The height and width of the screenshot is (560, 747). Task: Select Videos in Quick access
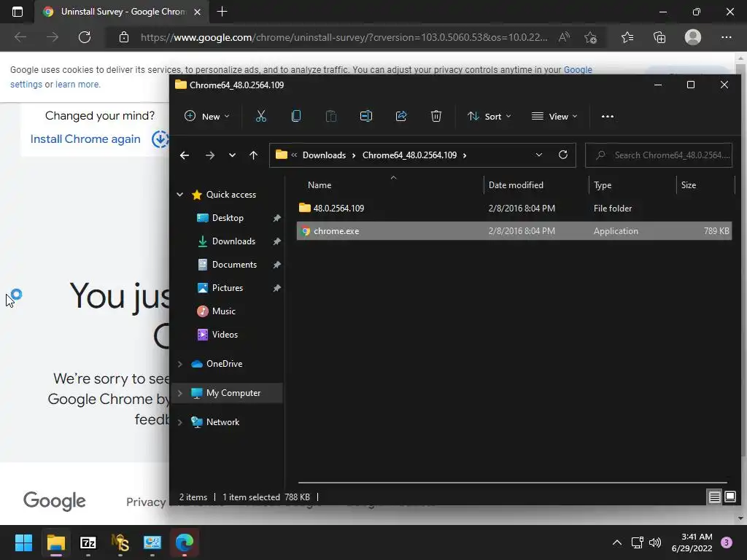(x=225, y=334)
